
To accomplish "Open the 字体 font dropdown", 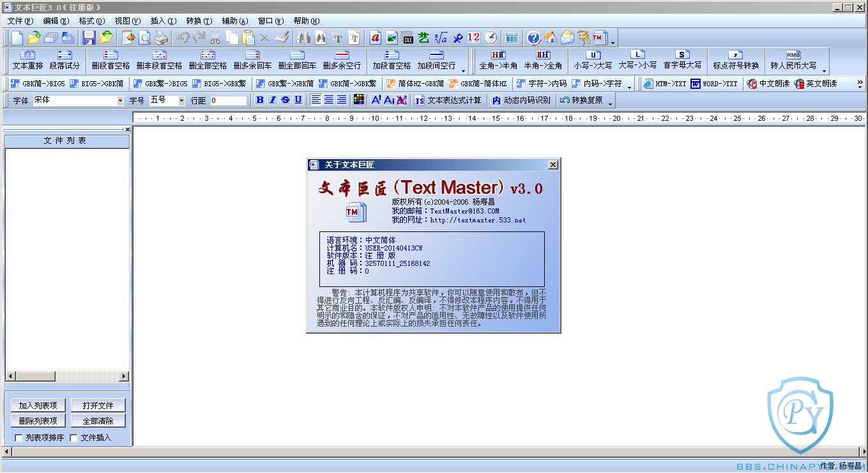I will (x=120, y=100).
